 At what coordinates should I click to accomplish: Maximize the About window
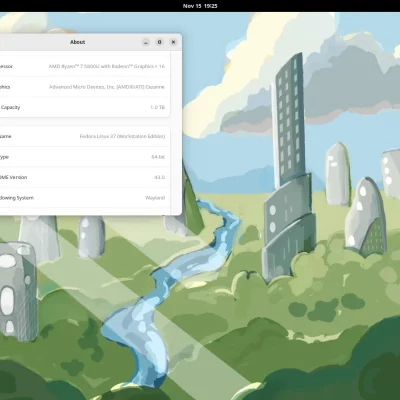click(x=160, y=42)
